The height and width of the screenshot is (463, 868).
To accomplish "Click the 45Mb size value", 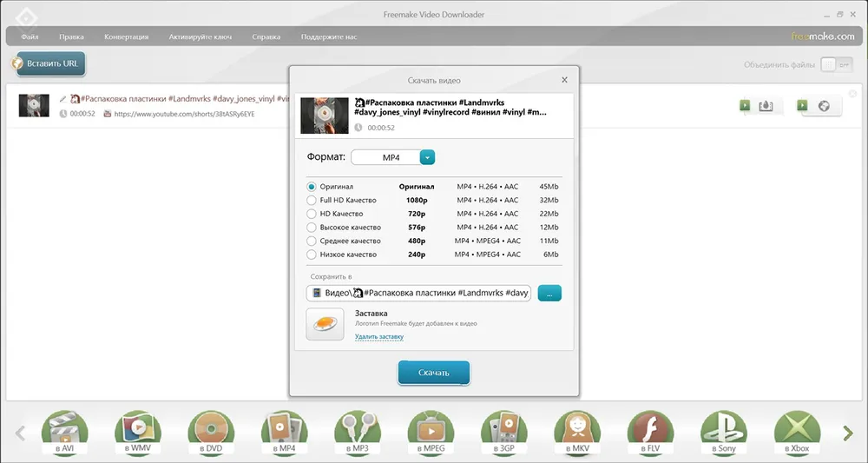I will [x=549, y=187].
